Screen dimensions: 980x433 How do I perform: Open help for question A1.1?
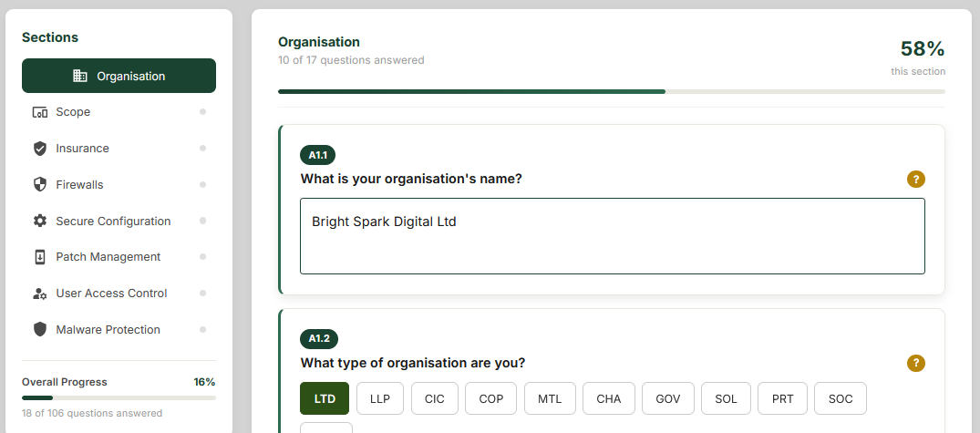915,180
